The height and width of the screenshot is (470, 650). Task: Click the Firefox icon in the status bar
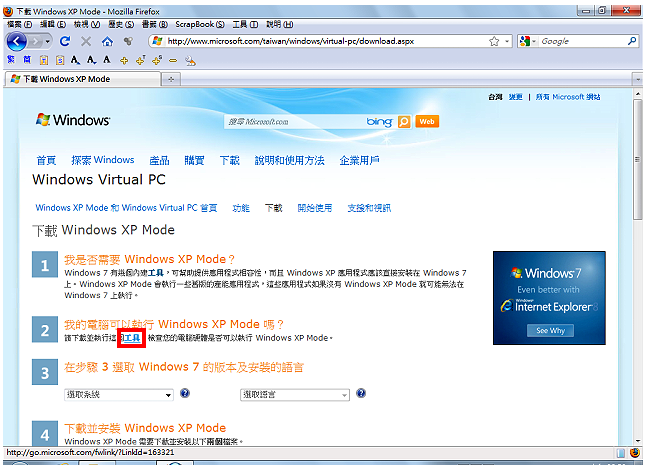point(635,453)
